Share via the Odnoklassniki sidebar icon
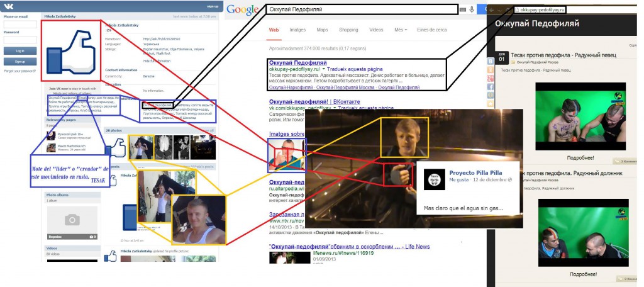The image size is (644, 287). 491,69
